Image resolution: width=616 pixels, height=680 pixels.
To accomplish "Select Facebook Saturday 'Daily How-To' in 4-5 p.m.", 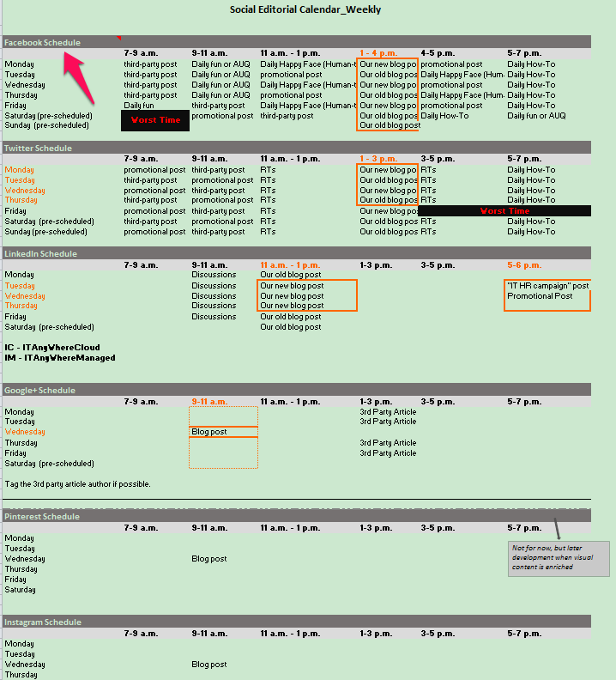I will click(x=444, y=116).
